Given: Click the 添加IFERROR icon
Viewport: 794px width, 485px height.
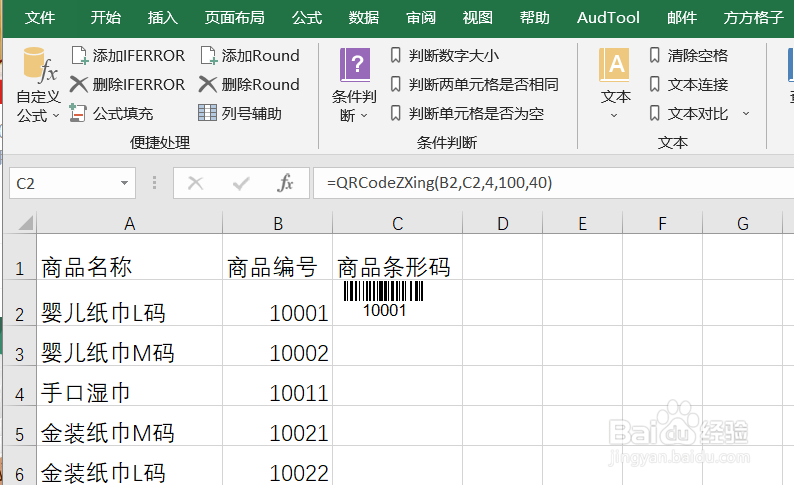Looking at the screenshot, I should 80,56.
